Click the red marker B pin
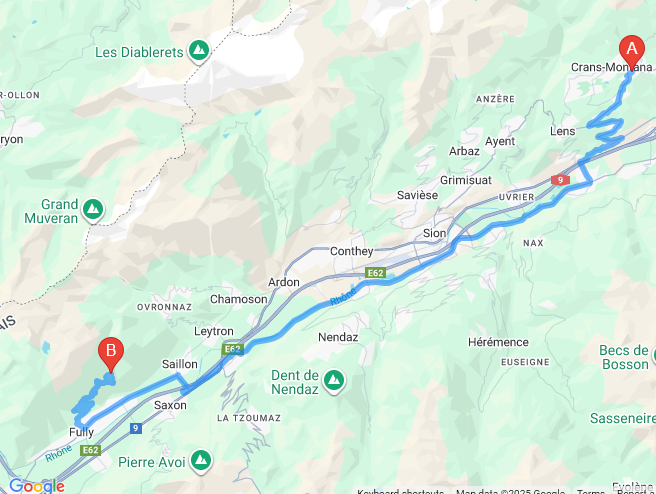This screenshot has width=656, height=494. point(111,355)
